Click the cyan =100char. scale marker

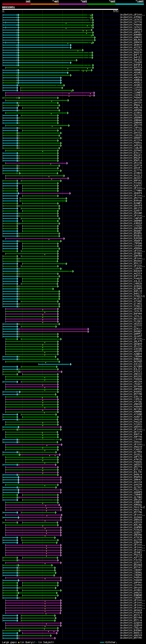[x=102, y=642]
